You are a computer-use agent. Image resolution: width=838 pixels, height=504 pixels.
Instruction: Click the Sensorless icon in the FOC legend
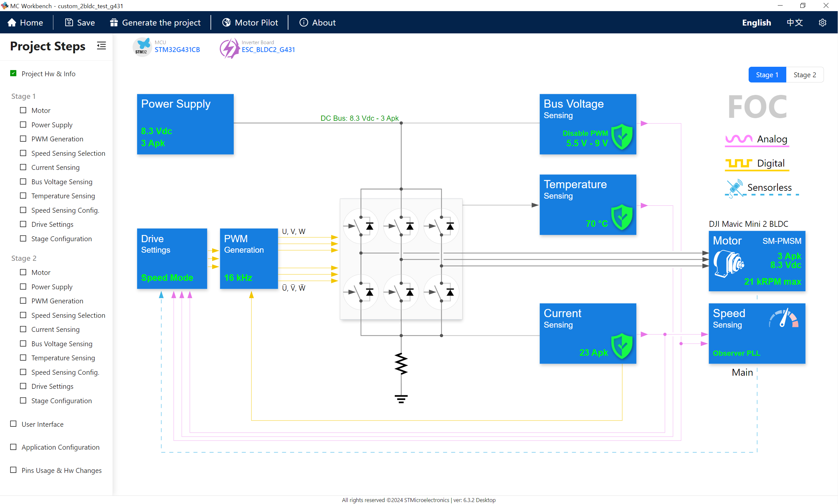pyautogui.click(x=735, y=187)
